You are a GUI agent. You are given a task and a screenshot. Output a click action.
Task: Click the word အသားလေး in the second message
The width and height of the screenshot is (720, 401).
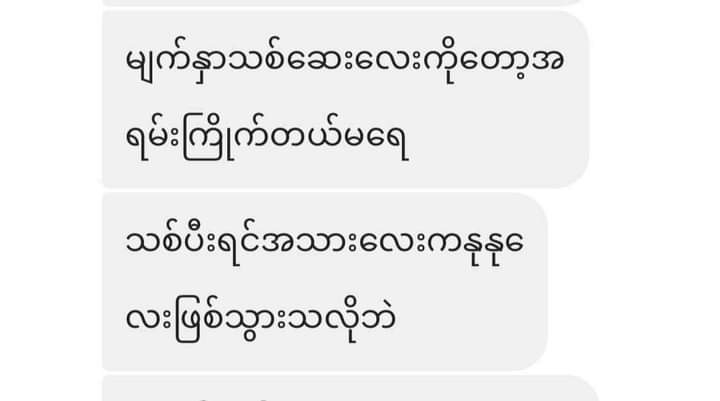click(x=345, y=242)
